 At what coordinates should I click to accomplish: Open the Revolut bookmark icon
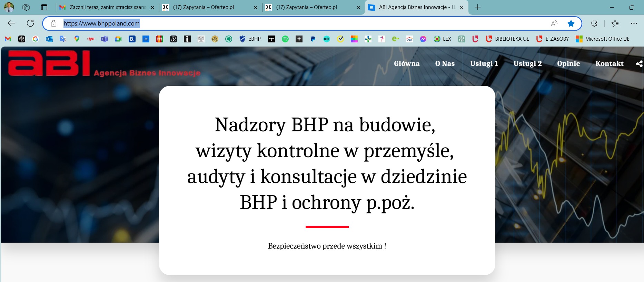point(174,39)
